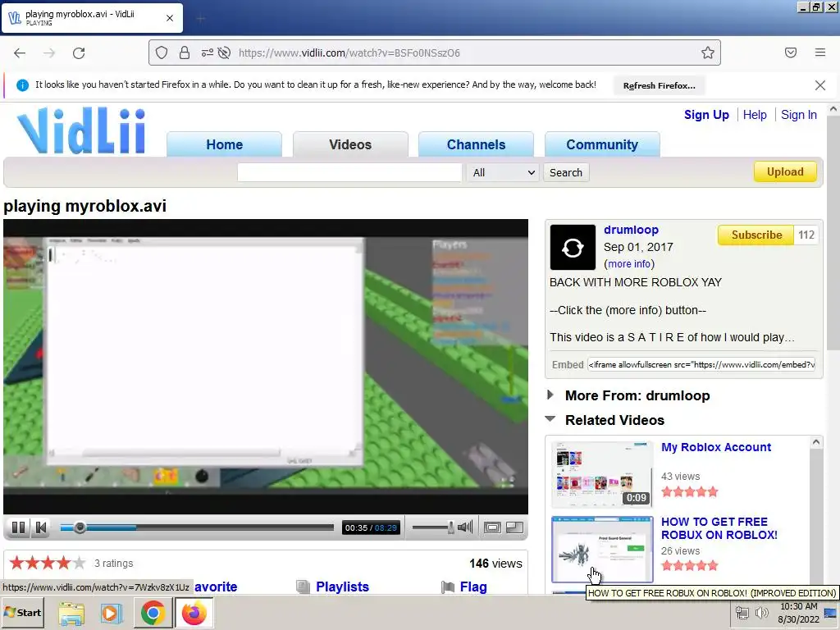Open the Pocket save icon

(791, 52)
